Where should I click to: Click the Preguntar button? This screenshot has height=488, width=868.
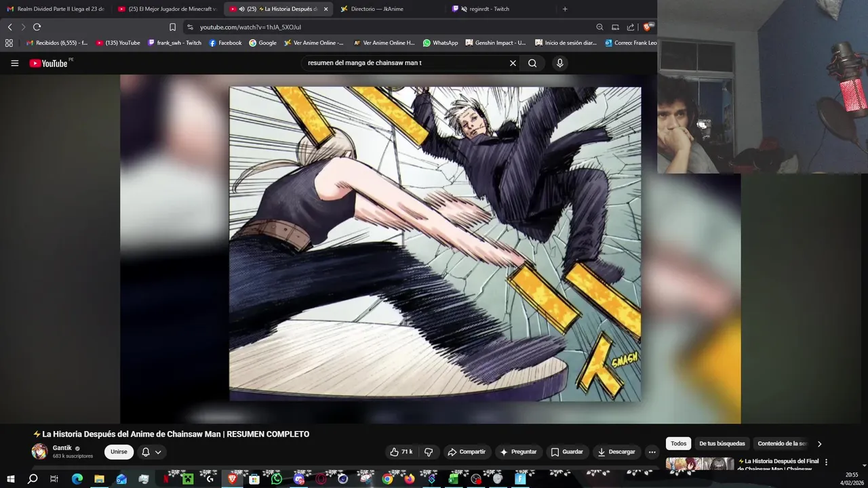click(518, 452)
